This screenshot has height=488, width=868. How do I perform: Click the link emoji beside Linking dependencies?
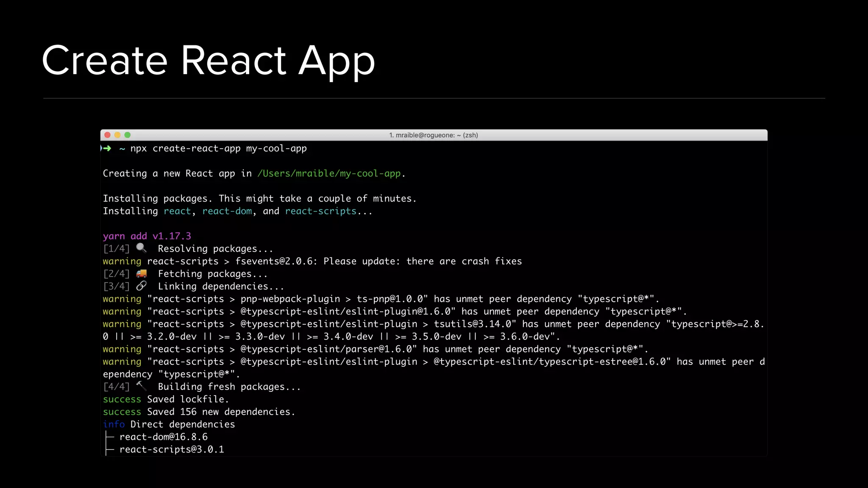(x=142, y=286)
